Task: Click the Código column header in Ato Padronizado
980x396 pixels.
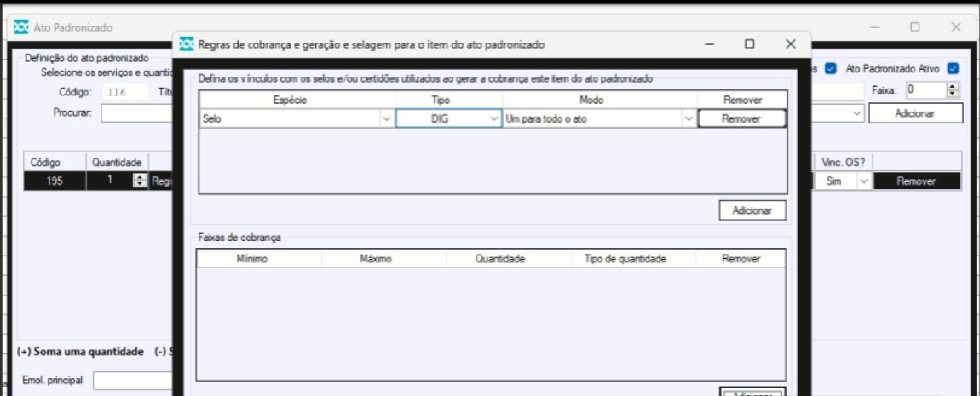Action: 55,163
